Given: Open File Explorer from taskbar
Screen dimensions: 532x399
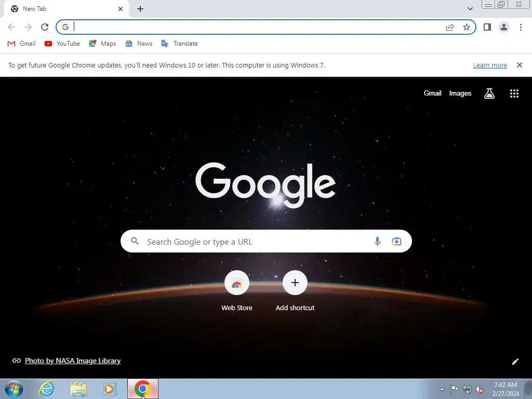Looking at the screenshot, I should point(78,389).
